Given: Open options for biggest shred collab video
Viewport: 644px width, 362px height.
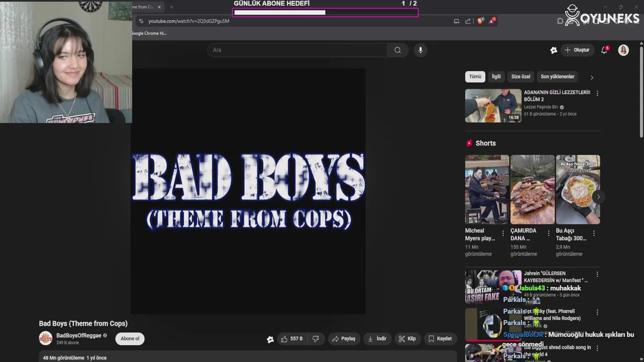Looking at the screenshot, I should coord(597,348).
